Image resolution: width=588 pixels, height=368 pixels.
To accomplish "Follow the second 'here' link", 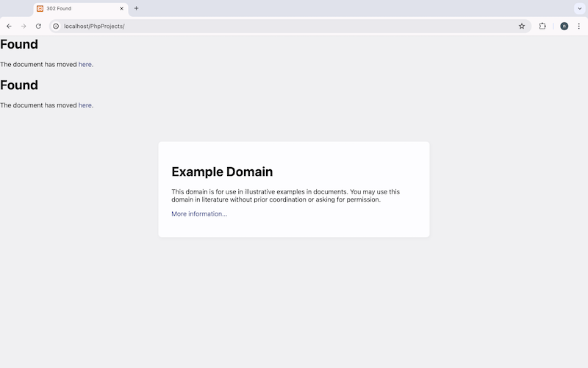I will click(x=85, y=105).
